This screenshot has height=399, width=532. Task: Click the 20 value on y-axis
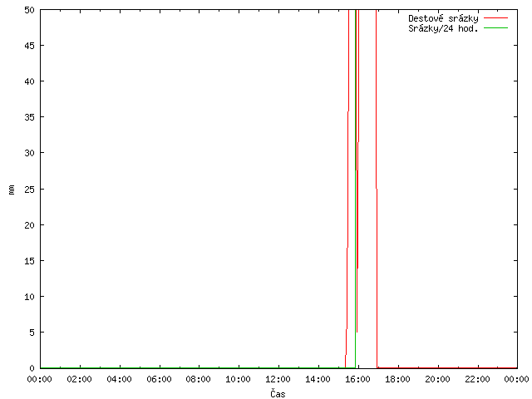pos(30,225)
